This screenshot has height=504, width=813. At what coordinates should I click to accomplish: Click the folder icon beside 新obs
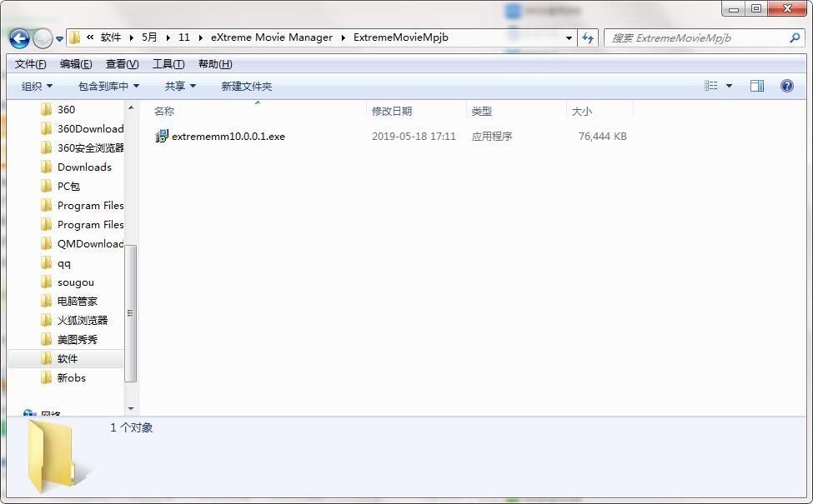coord(46,377)
